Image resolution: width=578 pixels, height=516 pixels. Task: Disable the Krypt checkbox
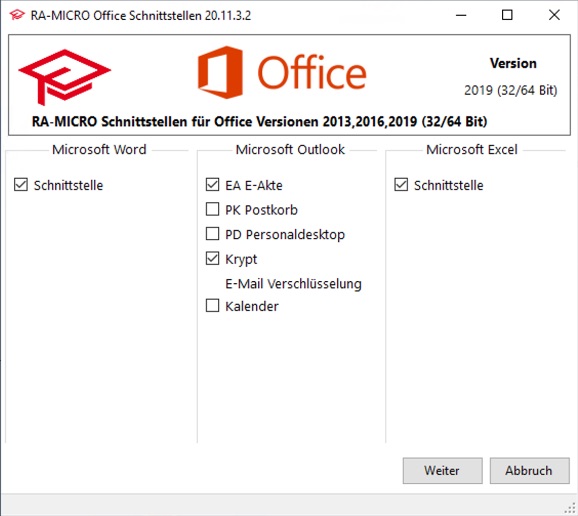[212, 258]
